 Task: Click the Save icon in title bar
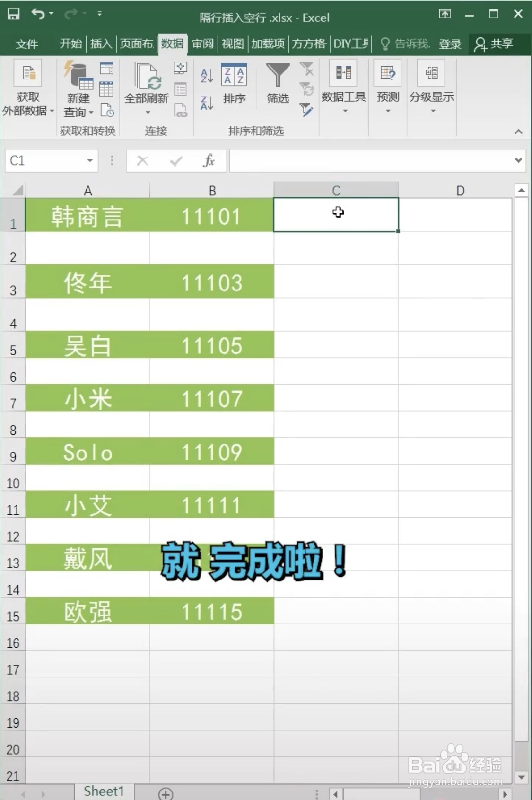pos(14,14)
